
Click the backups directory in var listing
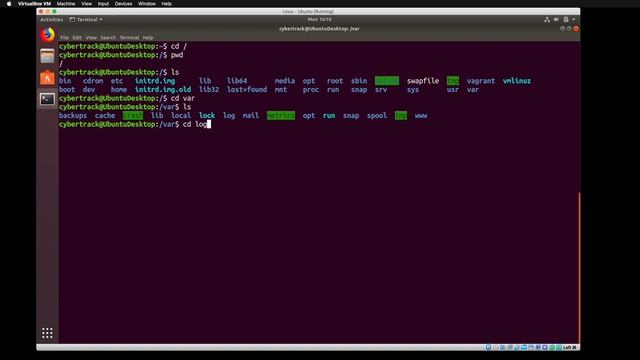(73, 116)
